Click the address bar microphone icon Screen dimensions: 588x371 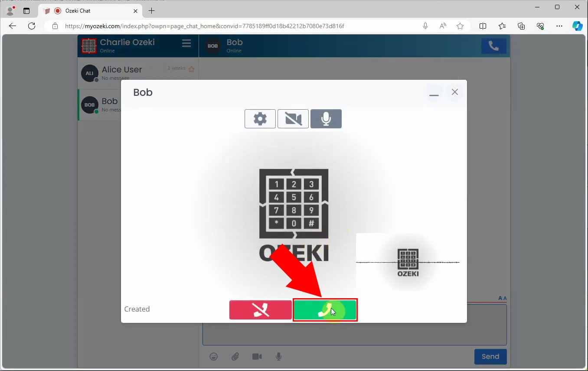click(425, 26)
